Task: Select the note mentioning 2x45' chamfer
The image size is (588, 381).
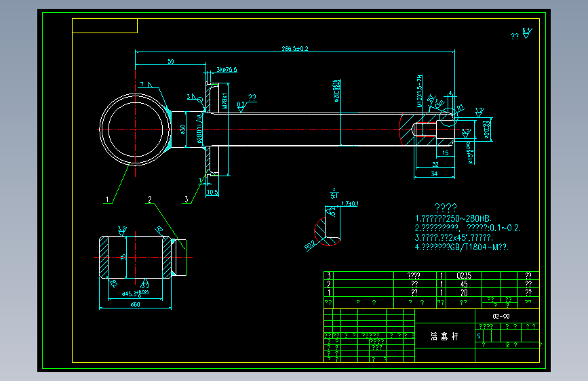Action: click(x=454, y=237)
